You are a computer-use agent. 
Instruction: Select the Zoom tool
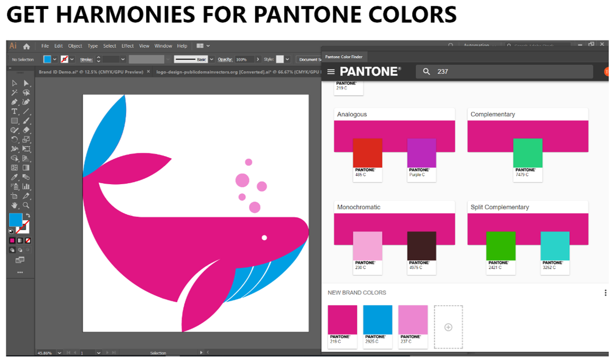pos(27,205)
